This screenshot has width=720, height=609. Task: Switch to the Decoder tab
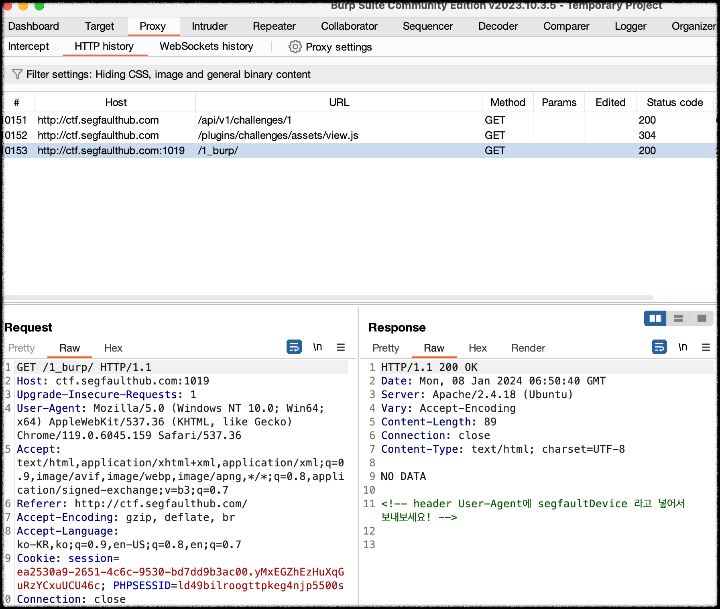(x=498, y=26)
